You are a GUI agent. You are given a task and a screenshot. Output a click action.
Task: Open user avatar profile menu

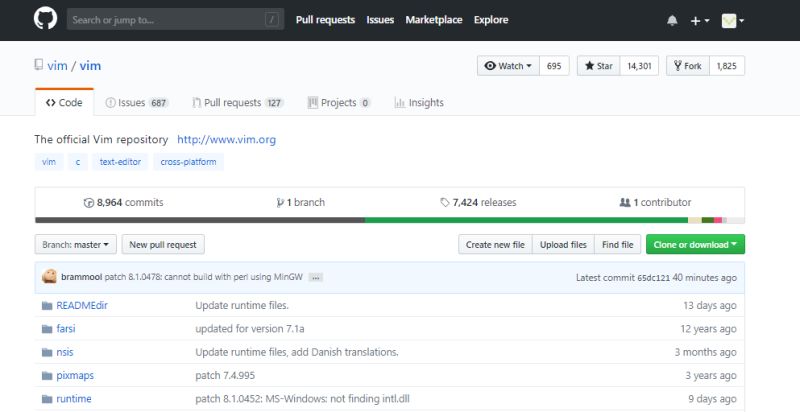(733, 20)
